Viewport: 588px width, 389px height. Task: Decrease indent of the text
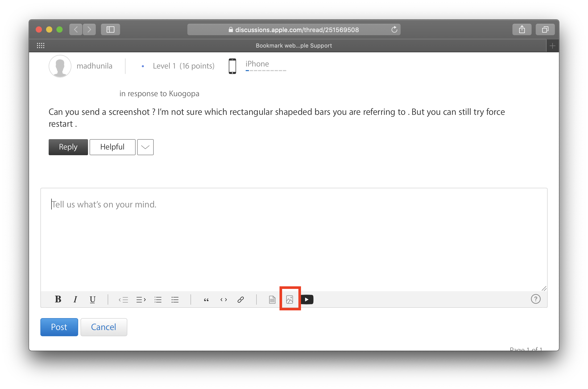[x=123, y=300]
